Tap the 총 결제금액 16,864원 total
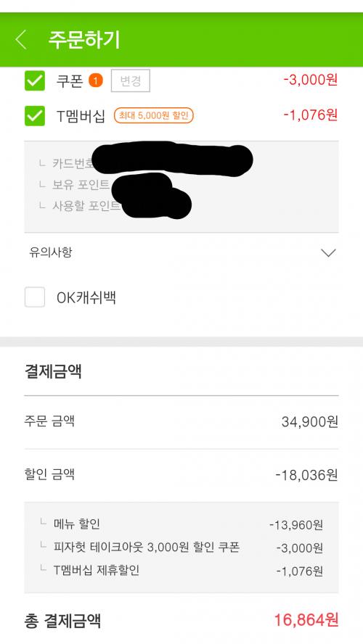 pos(181,620)
